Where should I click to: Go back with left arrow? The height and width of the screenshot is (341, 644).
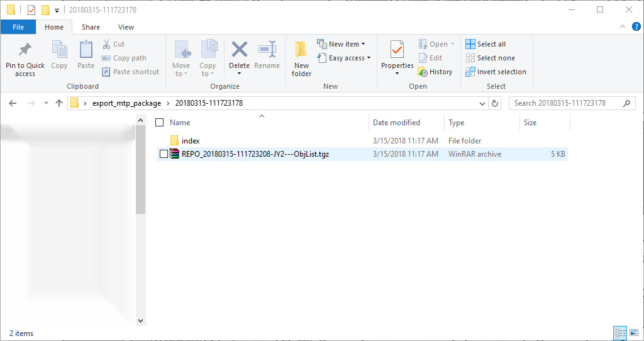(x=13, y=103)
